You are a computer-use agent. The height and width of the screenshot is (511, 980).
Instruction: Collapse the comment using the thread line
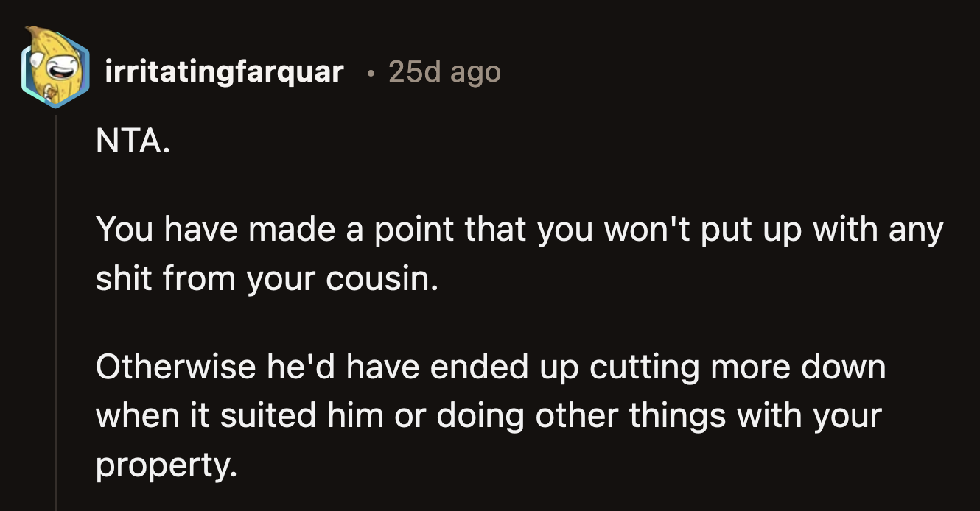[56, 309]
